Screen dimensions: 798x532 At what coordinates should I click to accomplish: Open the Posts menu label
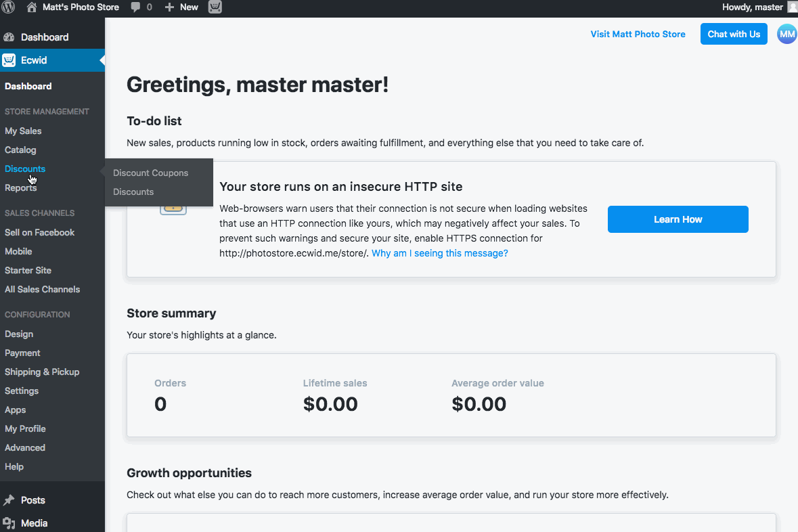(x=33, y=500)
